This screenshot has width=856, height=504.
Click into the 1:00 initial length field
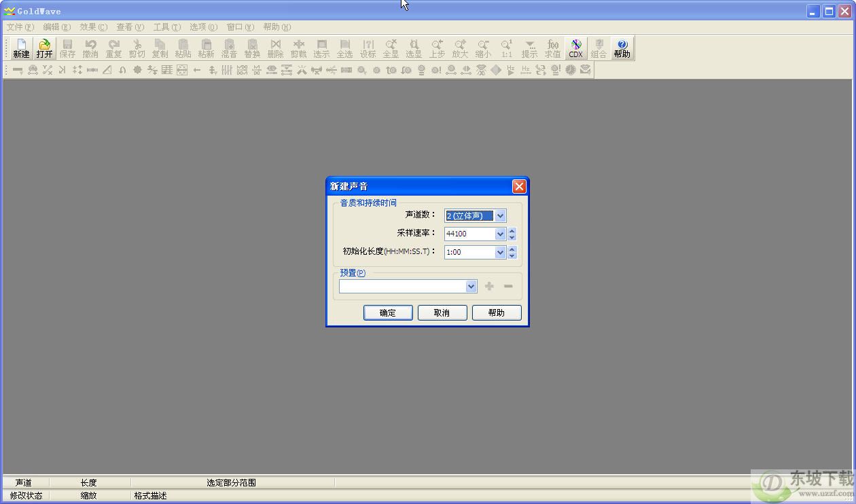[469, 252]
